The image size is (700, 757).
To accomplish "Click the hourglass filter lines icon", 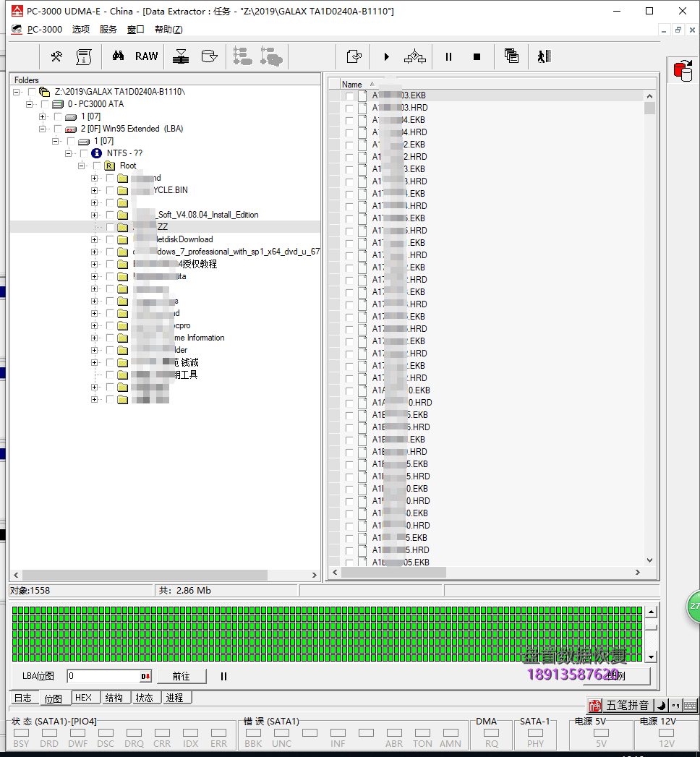I will click(181, 56).
